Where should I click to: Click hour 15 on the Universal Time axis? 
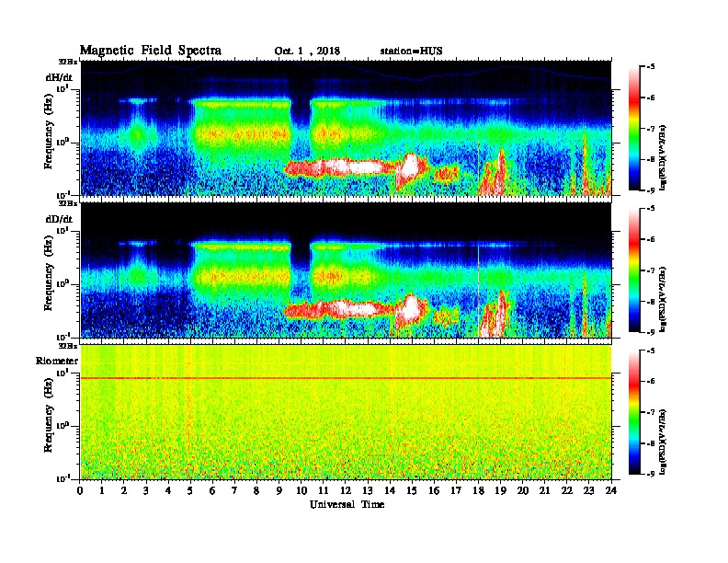click(x=412, y=490)
